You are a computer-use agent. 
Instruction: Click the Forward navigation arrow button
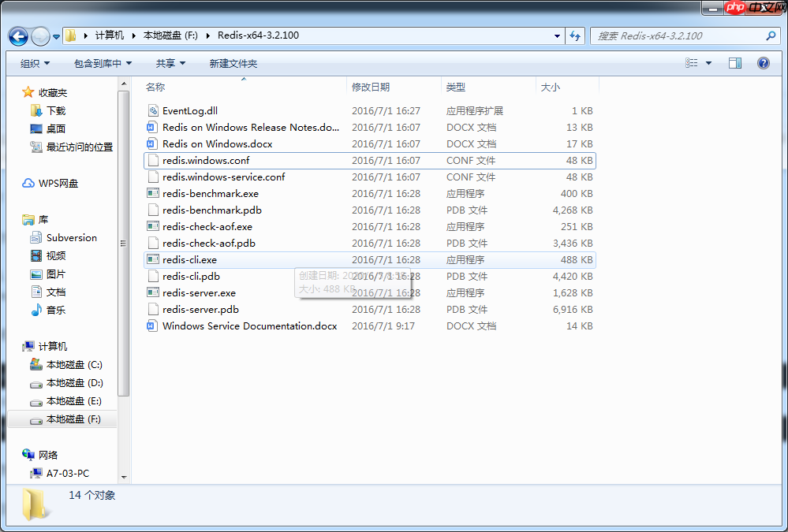(40, 36)
